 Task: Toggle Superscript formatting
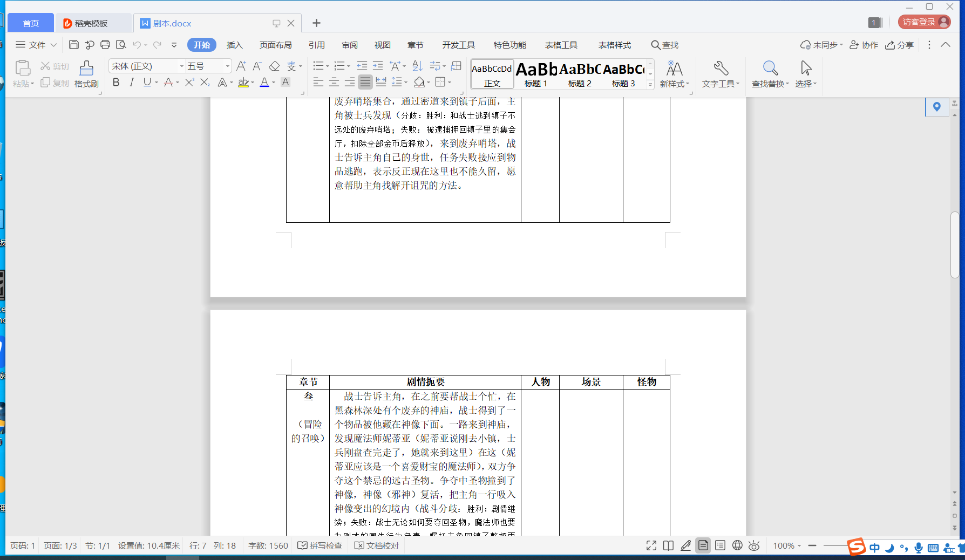click(x=189, y=82)
